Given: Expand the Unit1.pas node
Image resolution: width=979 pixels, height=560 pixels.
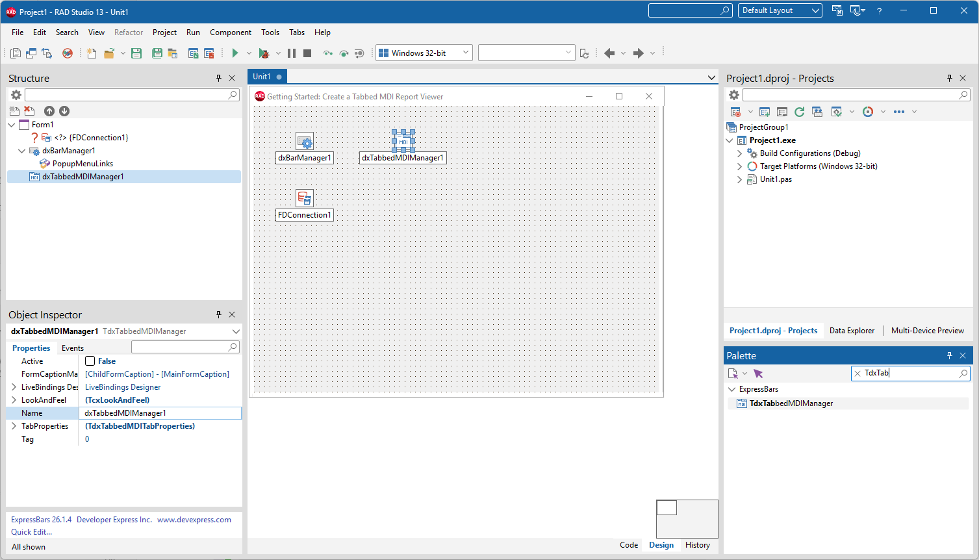Looking at the screenshot, I should 739,179.
